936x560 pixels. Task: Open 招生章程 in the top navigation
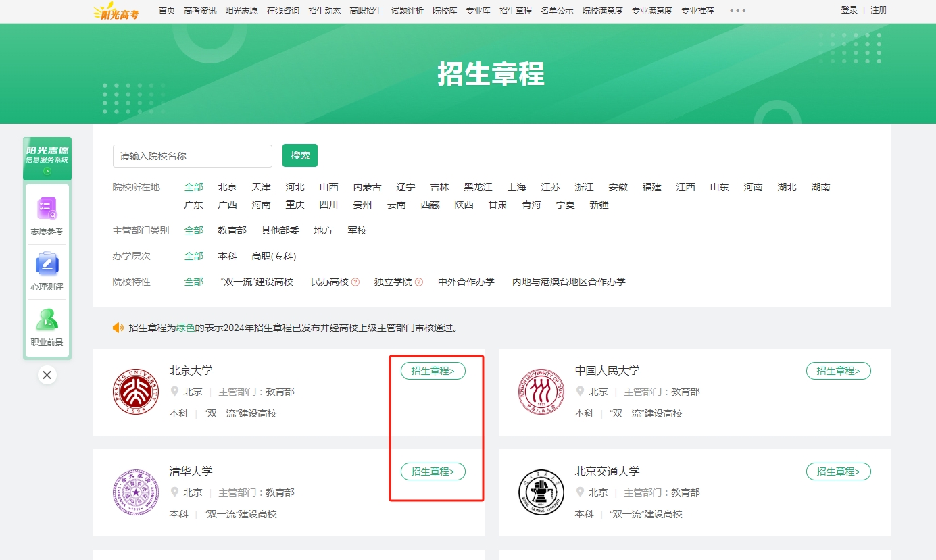[x=516, y=10]
